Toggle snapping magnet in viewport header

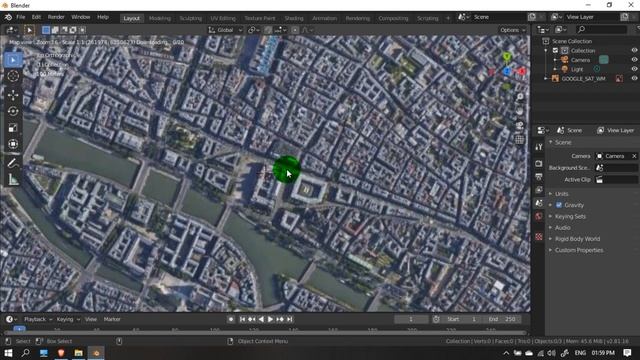268,30
